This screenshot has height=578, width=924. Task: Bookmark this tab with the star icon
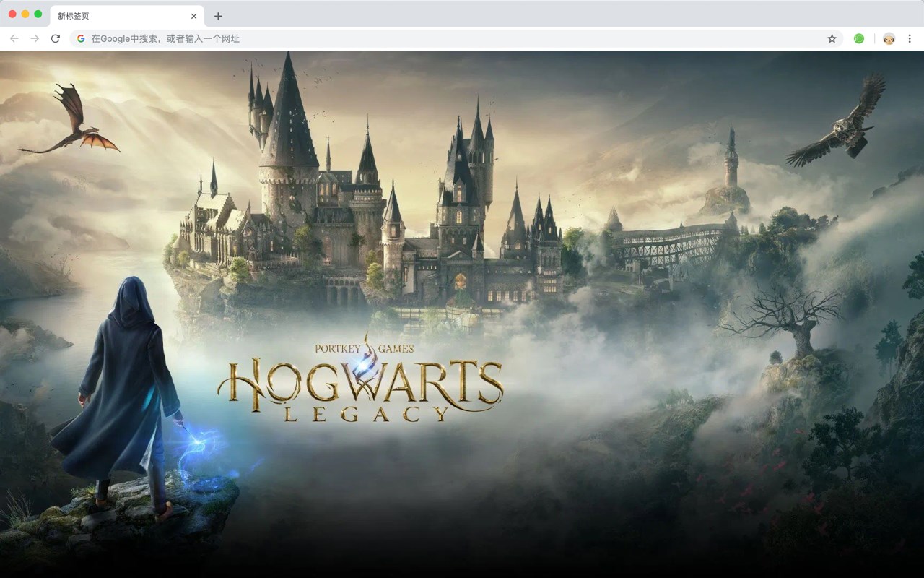point(832,38)
